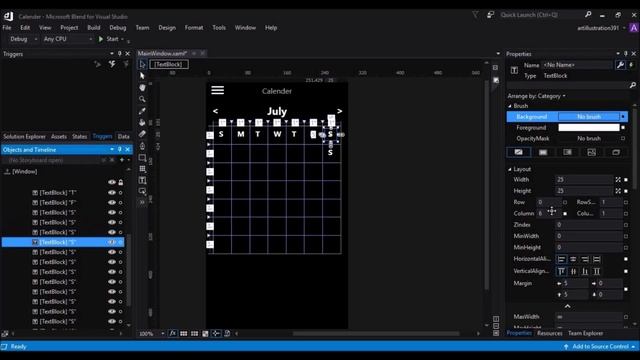640x360 pixels.
Task: Open the File menu
Action: tap(7, 28)
